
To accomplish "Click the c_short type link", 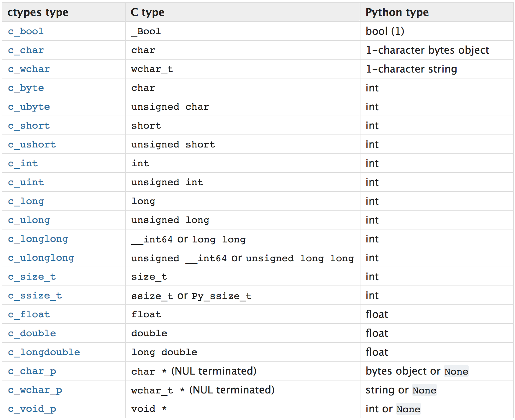I will pyautogui.click(x=29, y=126).
